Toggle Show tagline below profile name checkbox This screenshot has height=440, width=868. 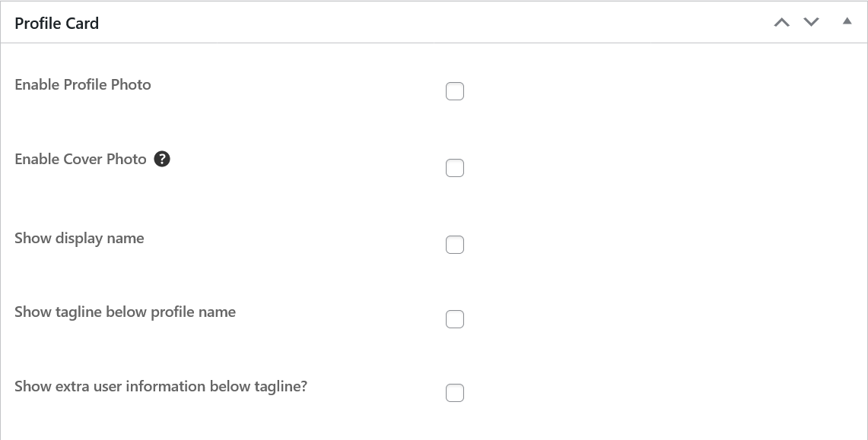454,319
